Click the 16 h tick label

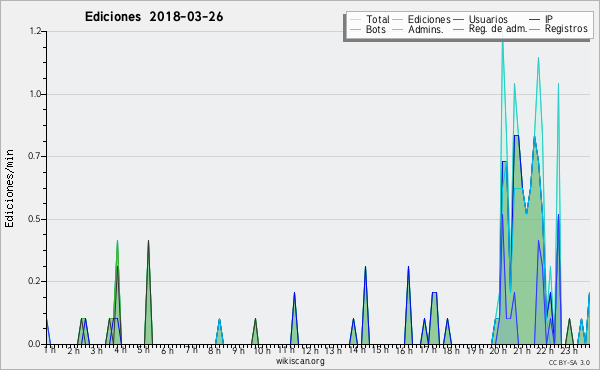(404, 350)
